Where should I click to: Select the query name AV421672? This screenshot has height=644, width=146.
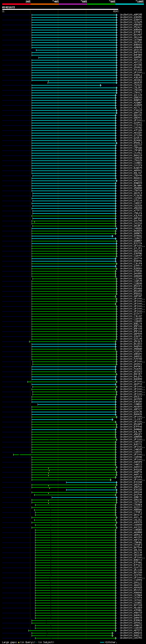[8, 7]
